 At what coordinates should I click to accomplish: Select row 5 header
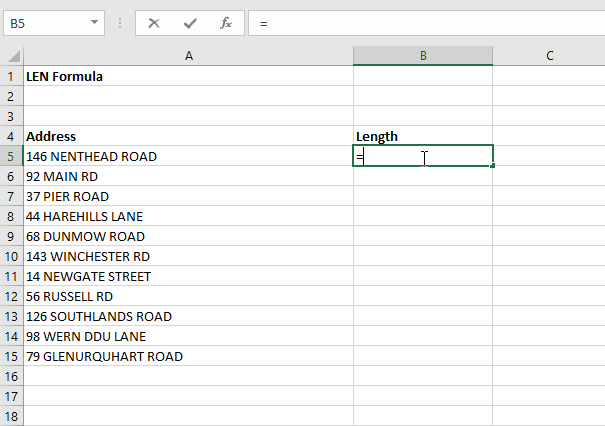click(11, 156)
